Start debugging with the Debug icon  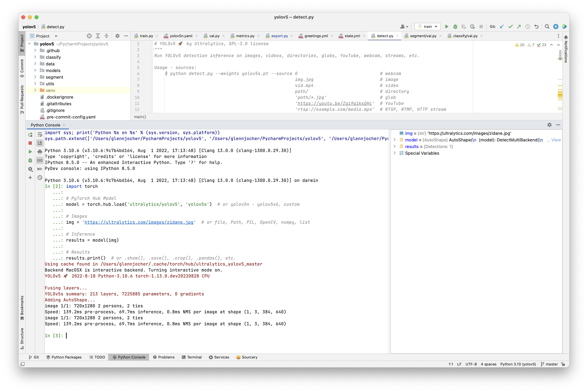[455, 27]
